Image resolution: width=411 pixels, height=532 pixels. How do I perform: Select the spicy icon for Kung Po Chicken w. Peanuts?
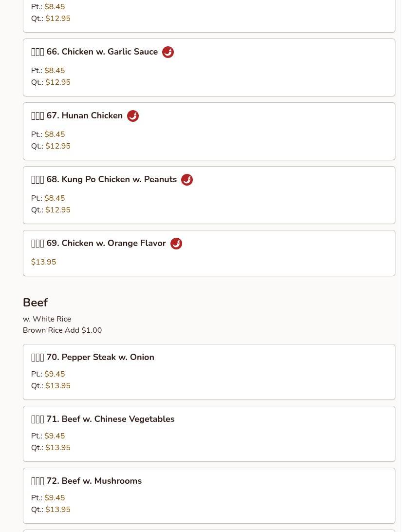(x=187, y=180)
